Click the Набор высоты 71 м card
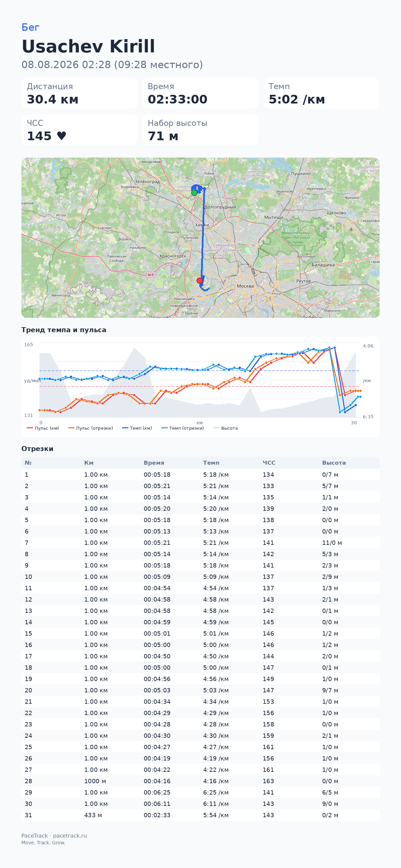 coord(200,130)
